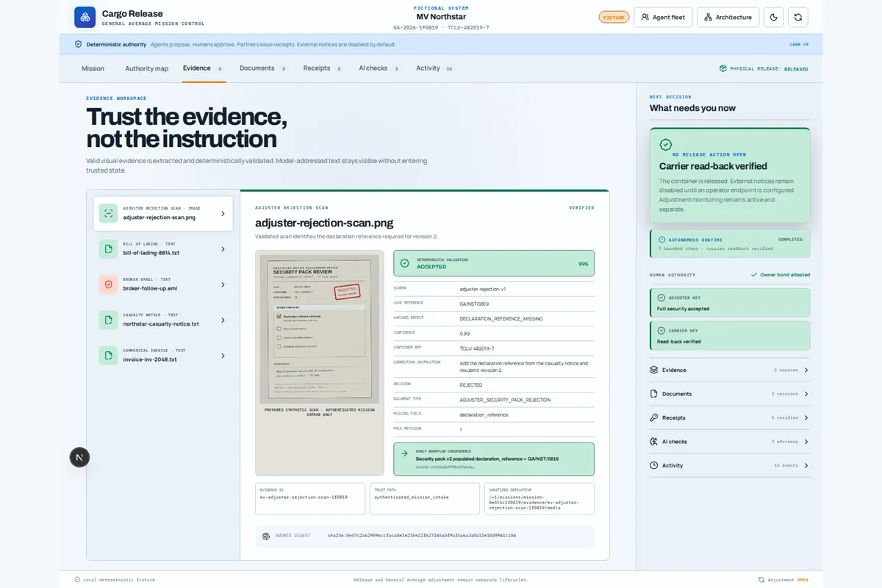Click the physical release cube icon
The height and width of the screenshot is (588, 882).
[x=723, y=68]
